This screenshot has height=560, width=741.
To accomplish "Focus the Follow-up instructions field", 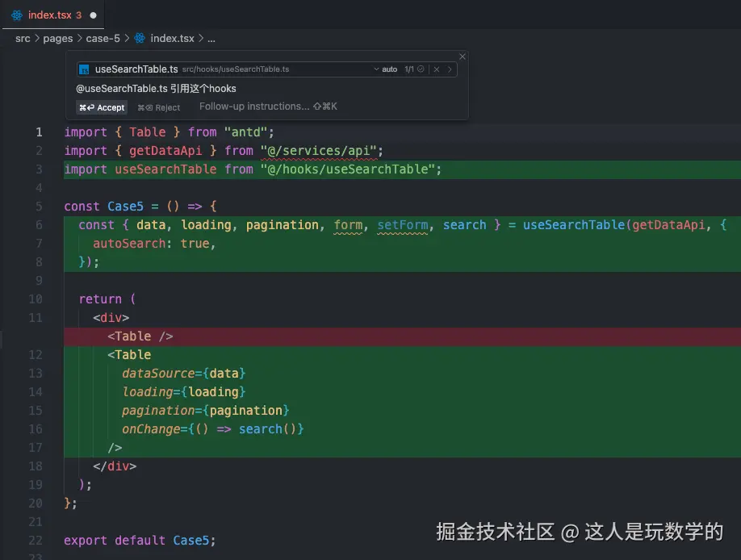I will click(268, 107).
